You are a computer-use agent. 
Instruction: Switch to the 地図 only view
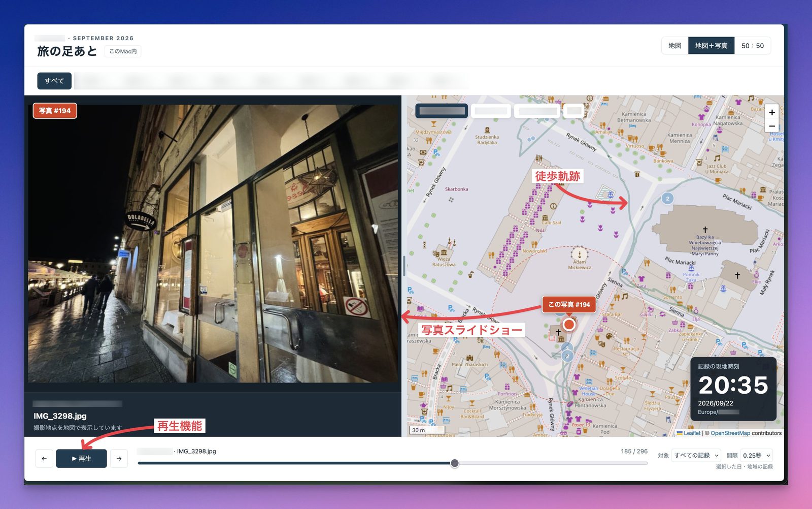point(675,46)
